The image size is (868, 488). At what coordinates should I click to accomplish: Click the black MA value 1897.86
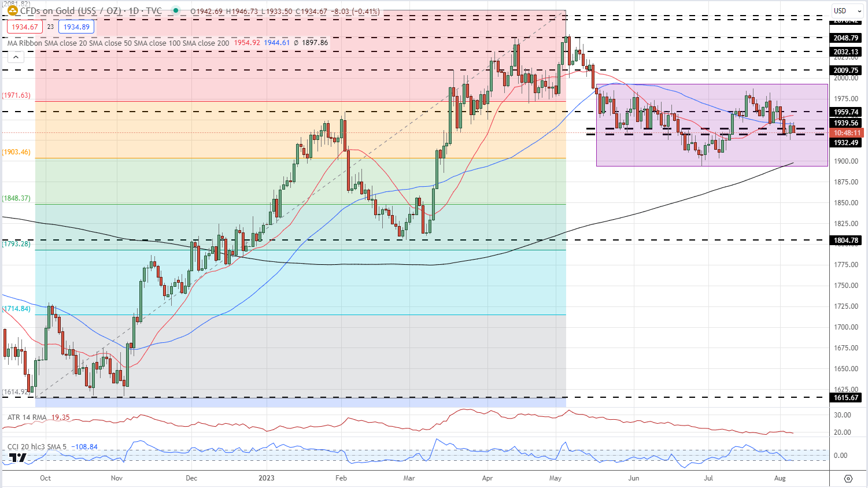point(315,43)
